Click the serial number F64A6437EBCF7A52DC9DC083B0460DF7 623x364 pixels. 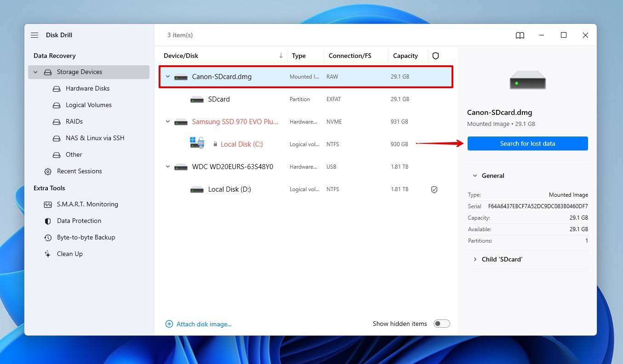click(538, 206)
